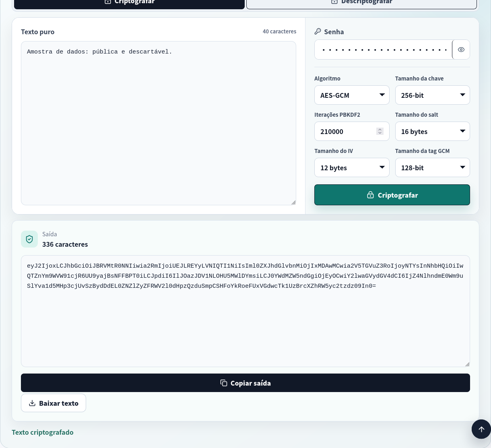Click the Texto puro textarea resize handle
The height and width of the screenshot is (448, 491).
point(293,202)
